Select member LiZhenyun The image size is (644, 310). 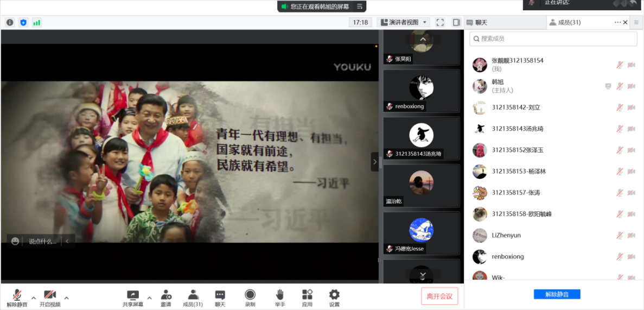(553, 235)
